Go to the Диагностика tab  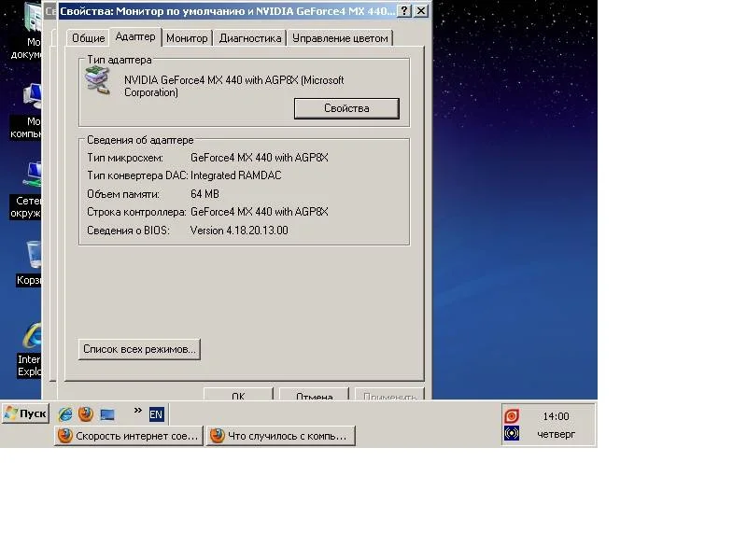coord(250,38)
